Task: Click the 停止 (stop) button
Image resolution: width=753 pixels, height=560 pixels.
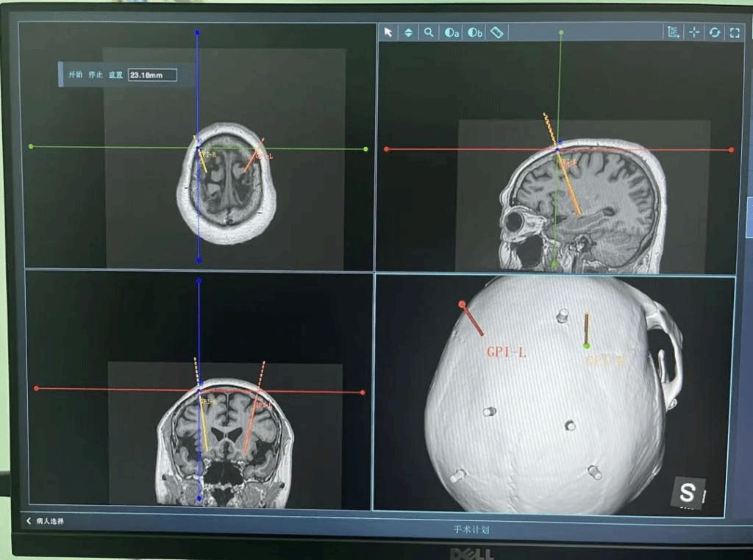Action: (x=95, y=75)
